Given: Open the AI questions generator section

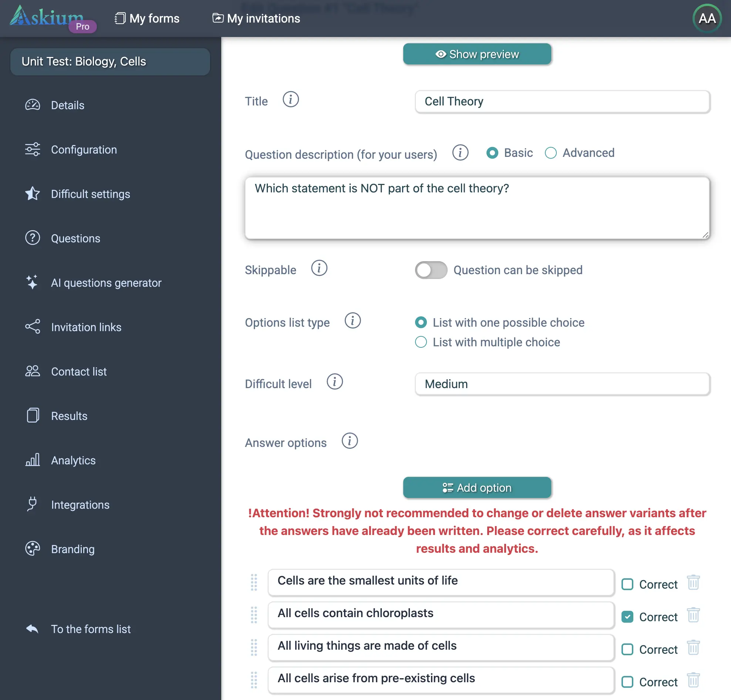Looking at the screenshot, I should click(x=106, y=283).
